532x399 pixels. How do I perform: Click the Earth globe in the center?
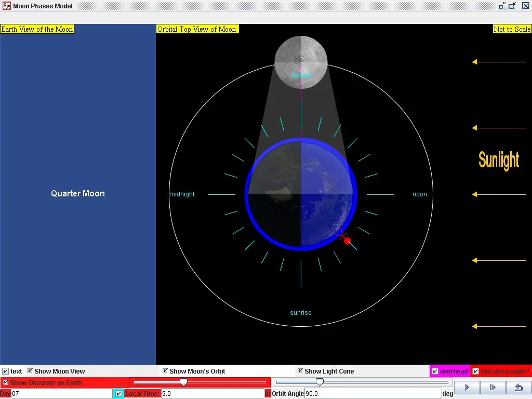(301, 194)
